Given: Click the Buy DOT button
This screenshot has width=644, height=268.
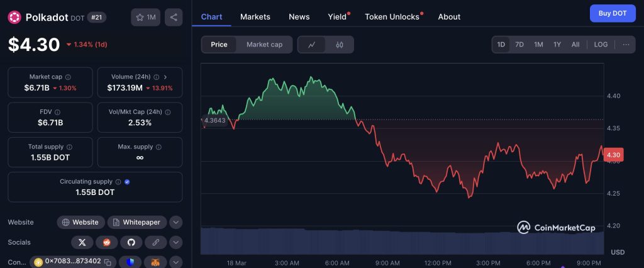Looking at the screenshot, I should click(612, 13).
